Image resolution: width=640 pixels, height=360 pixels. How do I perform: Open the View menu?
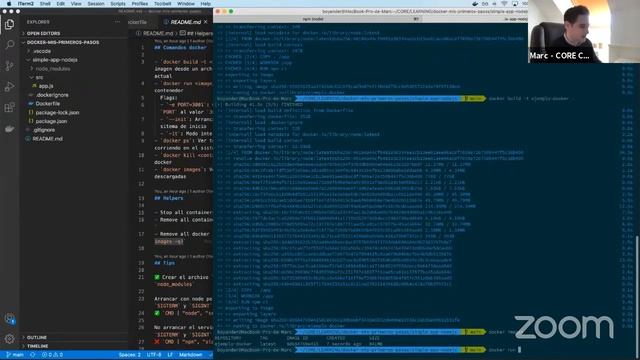point(76,4)
